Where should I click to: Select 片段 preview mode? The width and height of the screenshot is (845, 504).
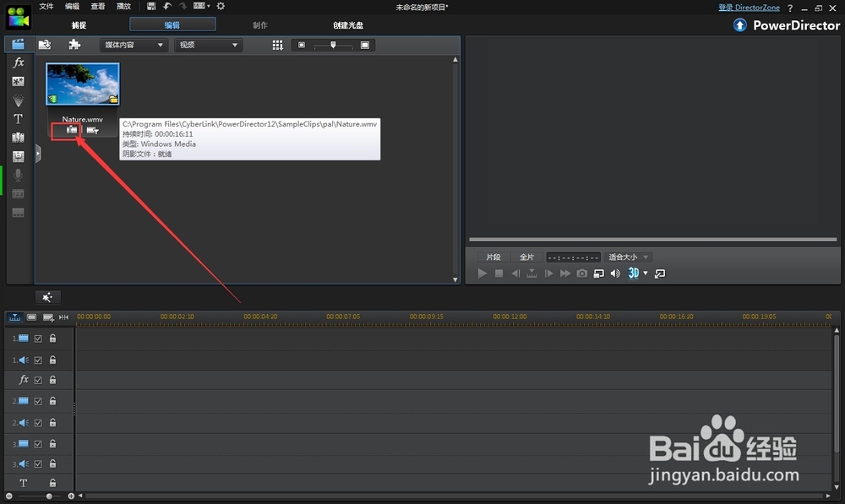point(493,257)
